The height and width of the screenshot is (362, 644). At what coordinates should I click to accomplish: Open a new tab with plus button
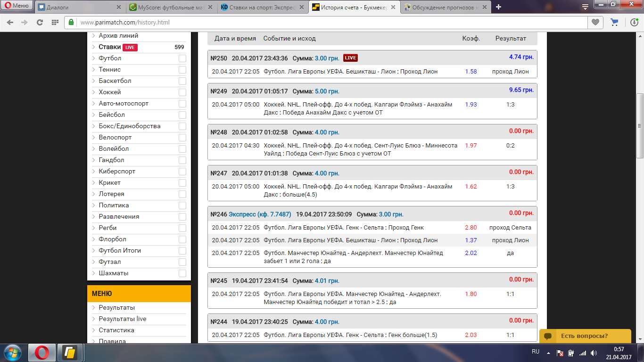pos(498,7)
